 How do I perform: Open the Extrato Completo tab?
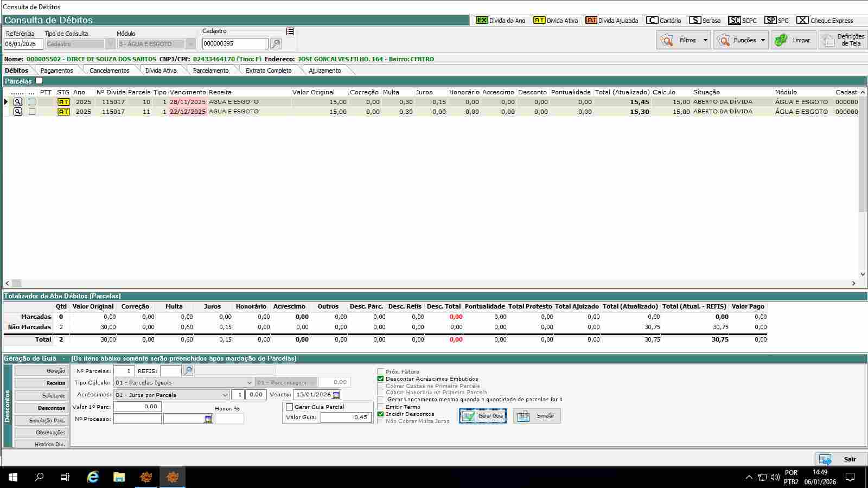pos(268,70)
